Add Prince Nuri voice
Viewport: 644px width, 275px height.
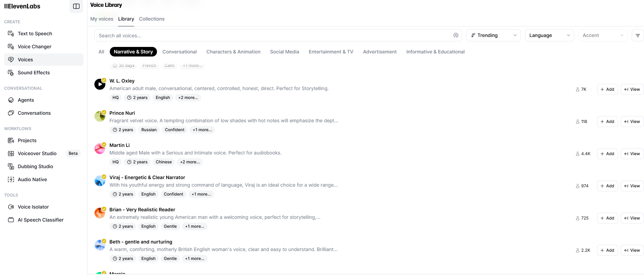coord(607,122)
